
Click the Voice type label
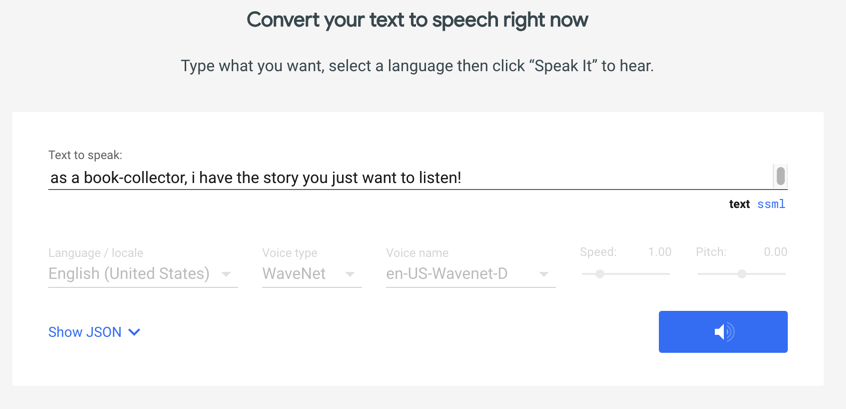coord(289,253)
